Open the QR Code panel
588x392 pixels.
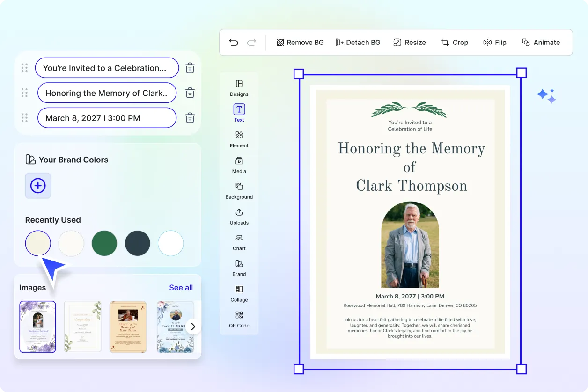pyautogui.click(x=239, y=319)
